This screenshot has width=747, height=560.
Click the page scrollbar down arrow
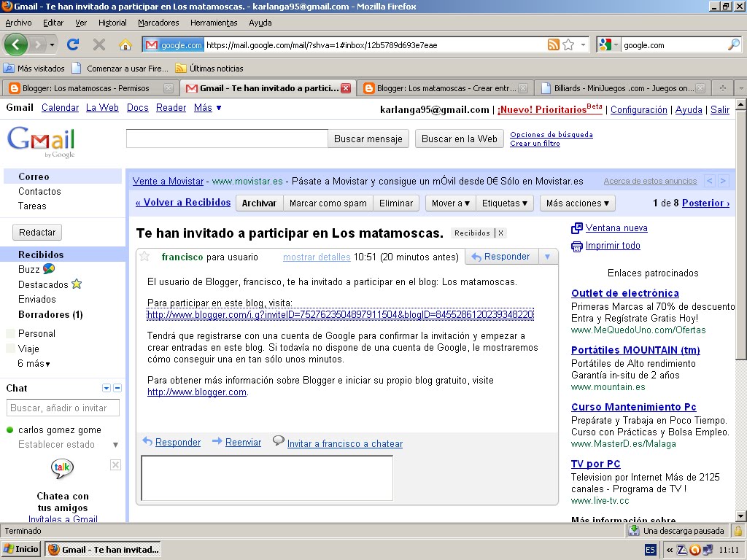point(741,516)
